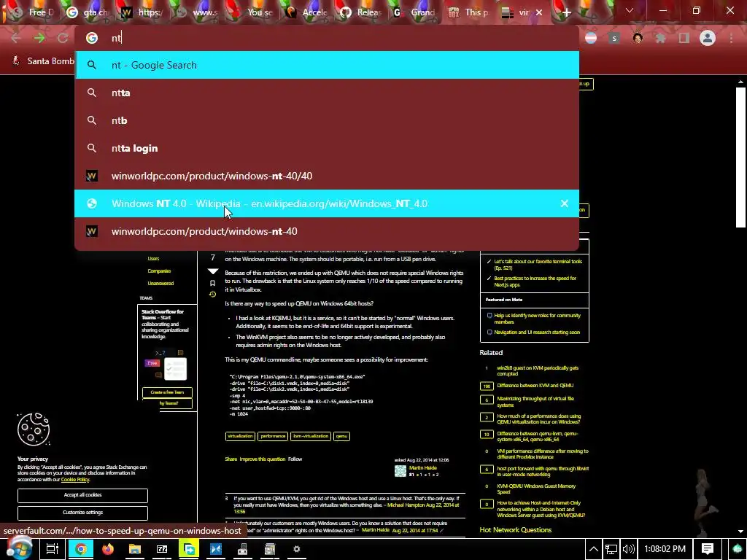The image size is (747, 560).
Task: Open 7-Zip from the taskbar
Action: [x=162, y=549]
